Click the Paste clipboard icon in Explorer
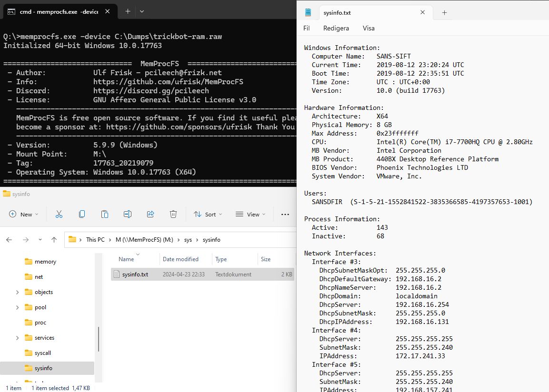This screenshot has width=549, height=392. click(x=105, y=215)
